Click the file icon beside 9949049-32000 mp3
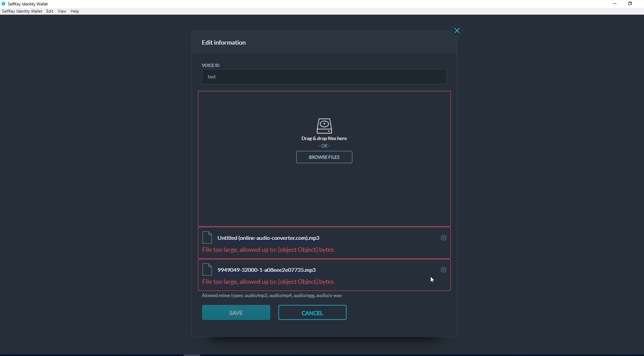 [x=207, y=269]
